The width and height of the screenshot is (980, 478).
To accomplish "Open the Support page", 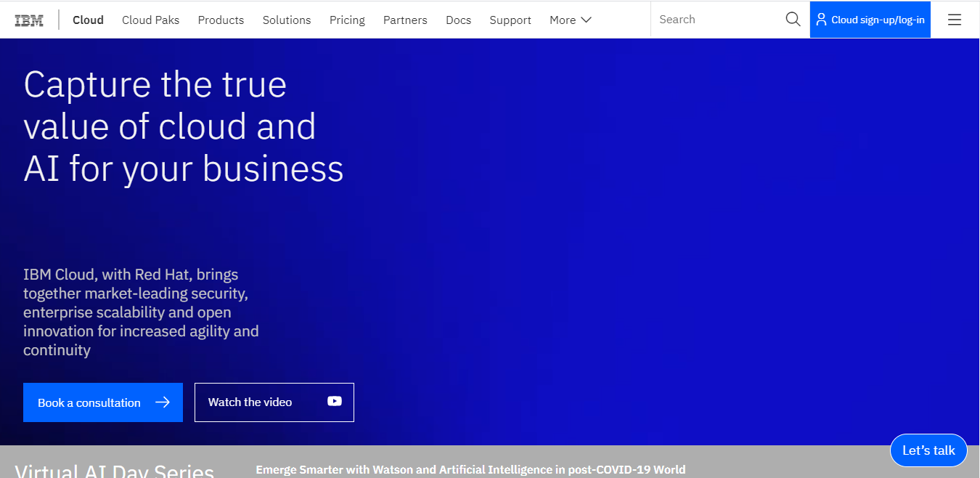I will click(510, 20).
